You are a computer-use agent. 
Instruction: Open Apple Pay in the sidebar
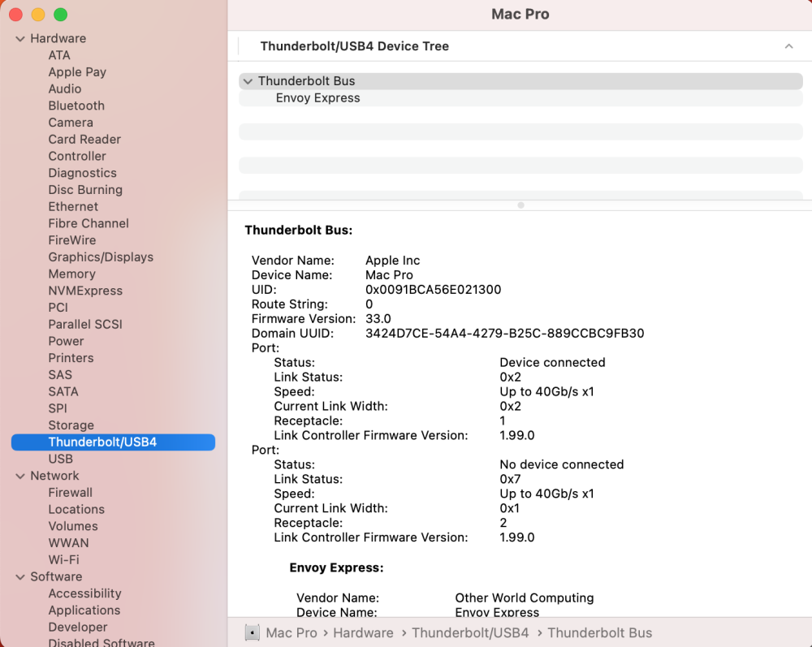tap(77, 72)
